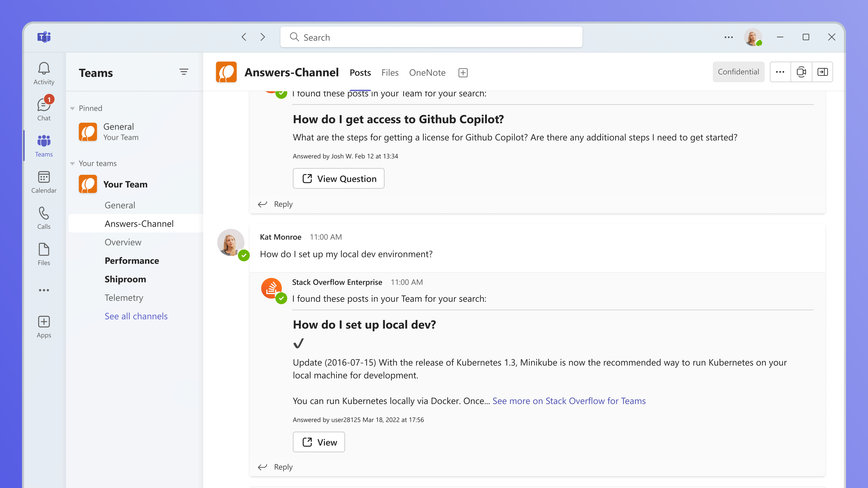Select the Answers-Channel channel
This screenshot has width=868, height=488.
click(136, 223)
